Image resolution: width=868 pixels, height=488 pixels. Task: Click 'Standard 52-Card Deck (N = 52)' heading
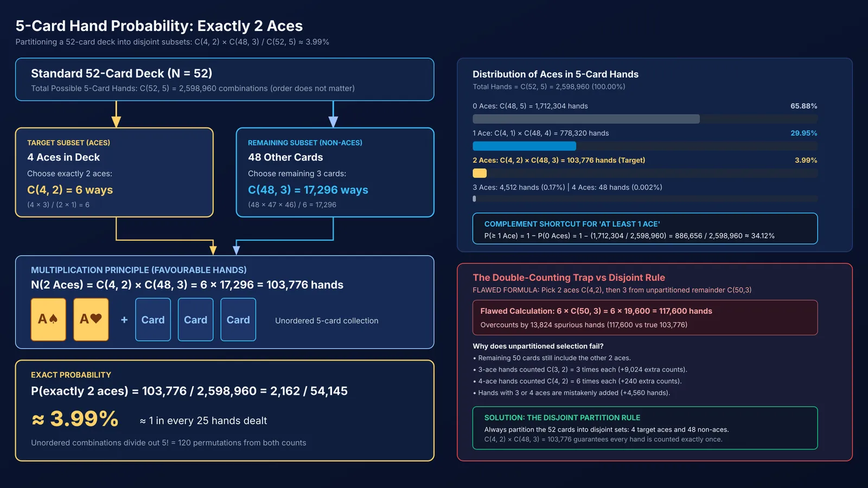tap(122, 73)
